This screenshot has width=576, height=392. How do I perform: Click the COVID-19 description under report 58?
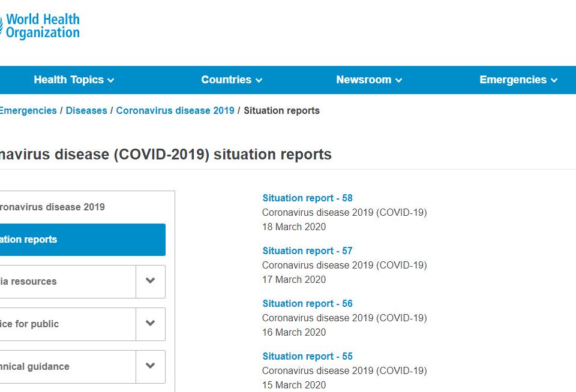pos(344,213)
